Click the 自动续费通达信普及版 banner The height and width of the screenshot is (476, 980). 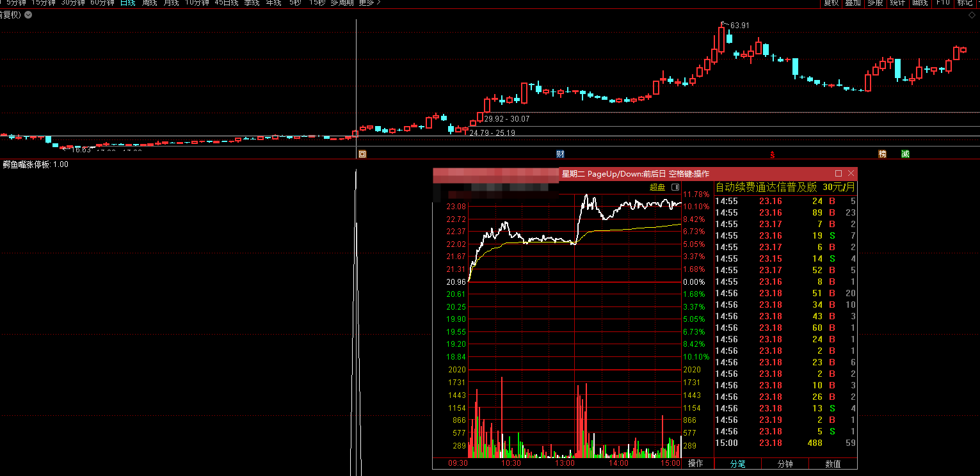point(766,187)
